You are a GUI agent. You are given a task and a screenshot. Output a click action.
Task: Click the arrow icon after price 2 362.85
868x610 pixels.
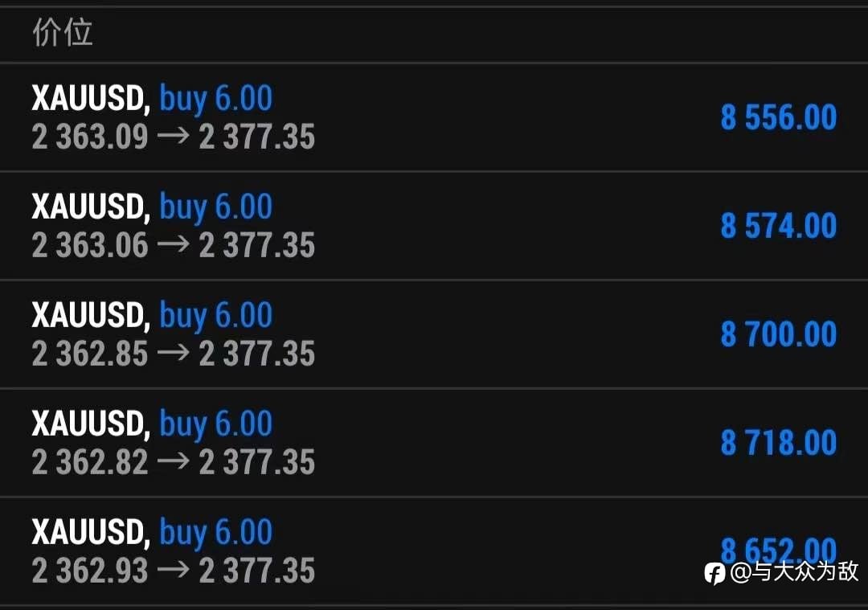point(174,352)
